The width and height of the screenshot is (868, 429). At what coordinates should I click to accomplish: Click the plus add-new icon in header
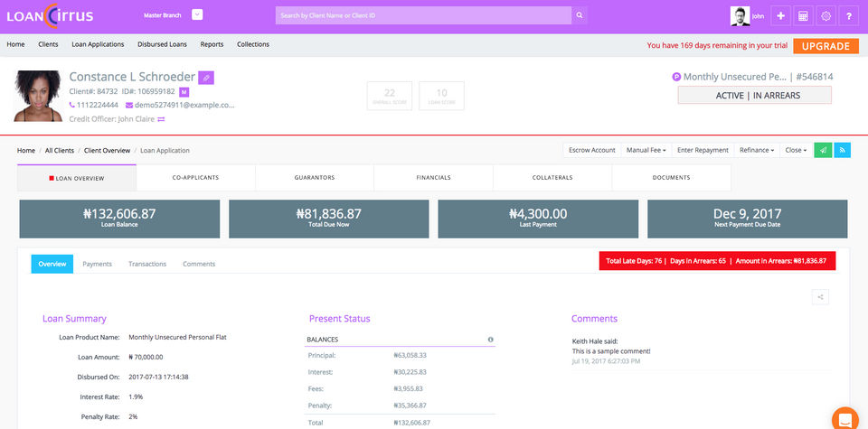click(x=780, y=16)
